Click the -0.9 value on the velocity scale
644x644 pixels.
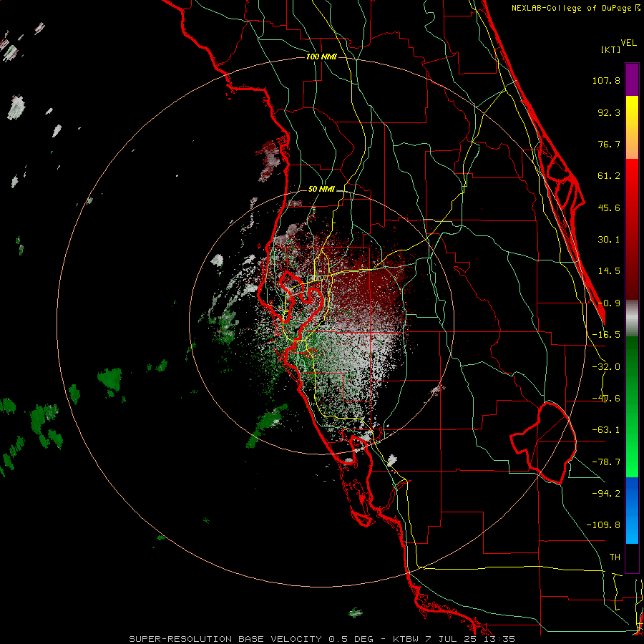tap(609, 303)
